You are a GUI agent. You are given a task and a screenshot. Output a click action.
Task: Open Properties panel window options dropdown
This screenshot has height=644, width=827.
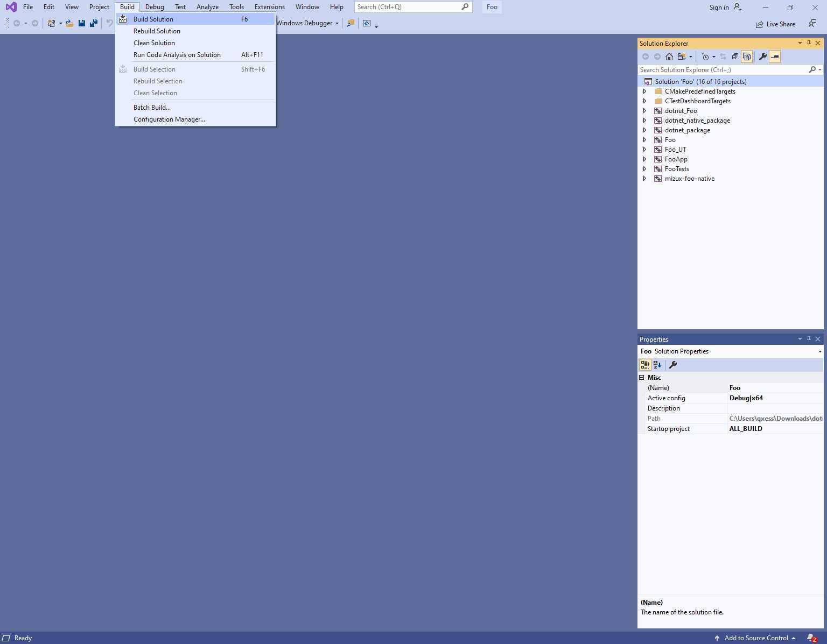[x=800, y=339]
